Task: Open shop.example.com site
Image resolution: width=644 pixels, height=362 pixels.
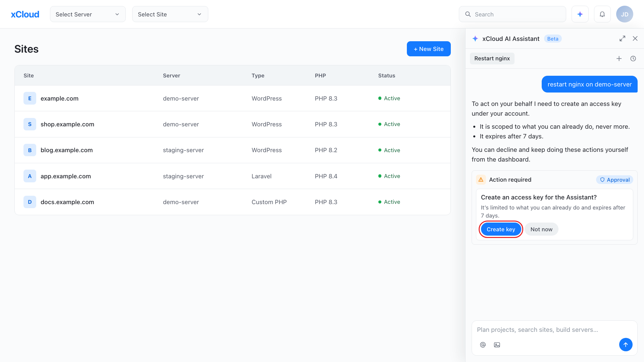Action: coord(67,124)
